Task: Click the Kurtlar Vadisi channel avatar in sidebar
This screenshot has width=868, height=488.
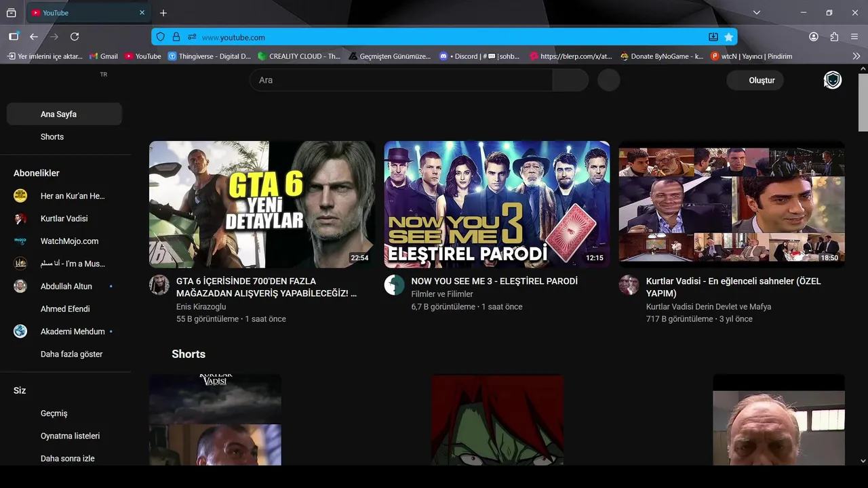Action: tap(20, 218)
